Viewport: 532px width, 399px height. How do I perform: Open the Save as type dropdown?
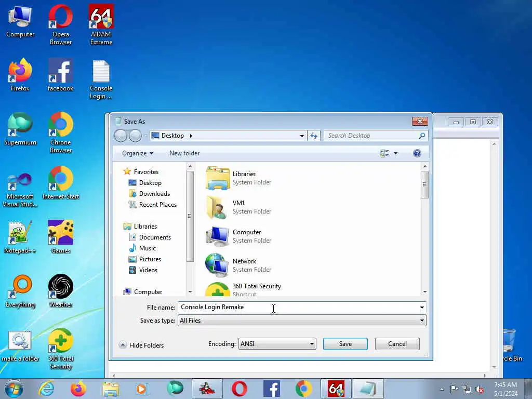[x=302, y=320]
